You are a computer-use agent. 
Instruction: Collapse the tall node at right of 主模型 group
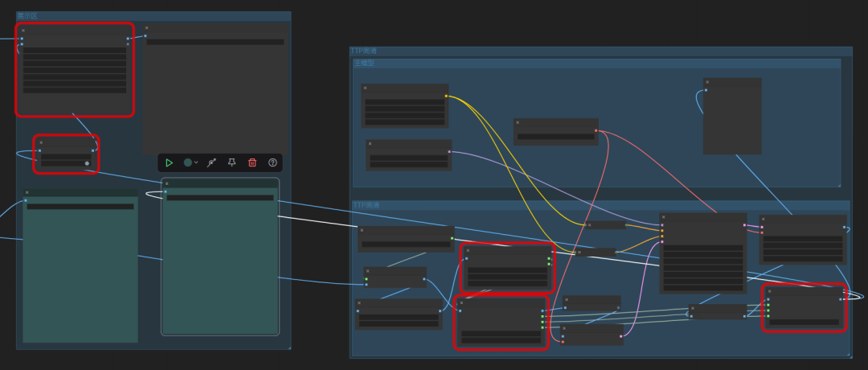[x=707, y=81]
